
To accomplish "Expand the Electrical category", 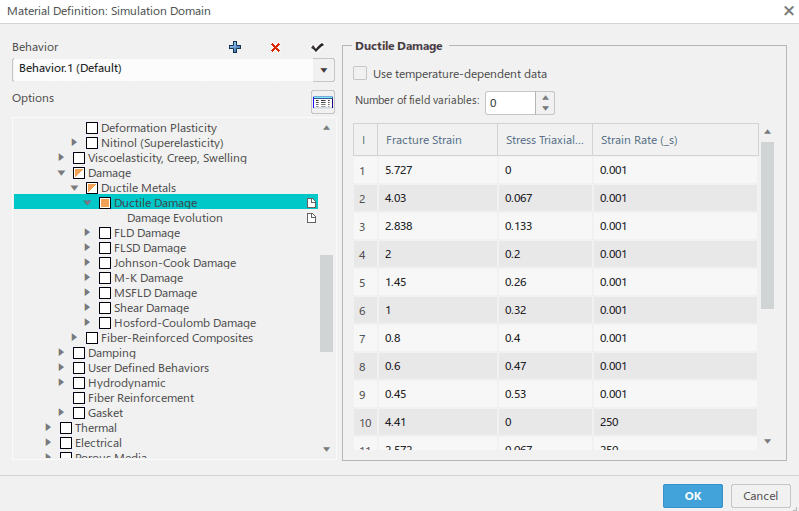I will (x=48, y=442).
